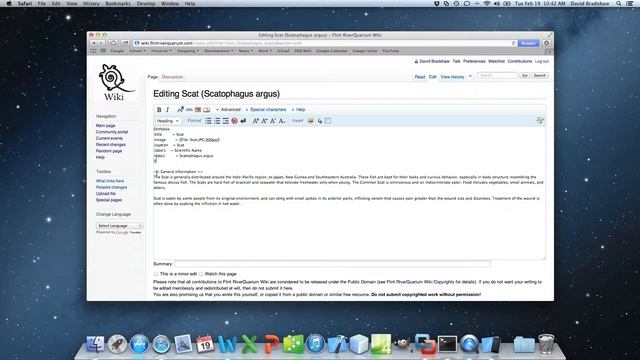Open Finances bookmarks folder dropdown
Screen dimensions: 640x360
(161, 51)
